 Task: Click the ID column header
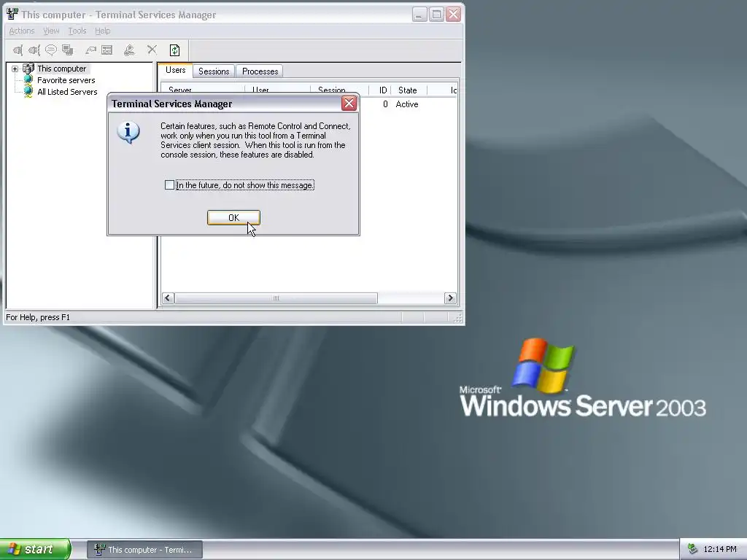click(x=380, y=90)
